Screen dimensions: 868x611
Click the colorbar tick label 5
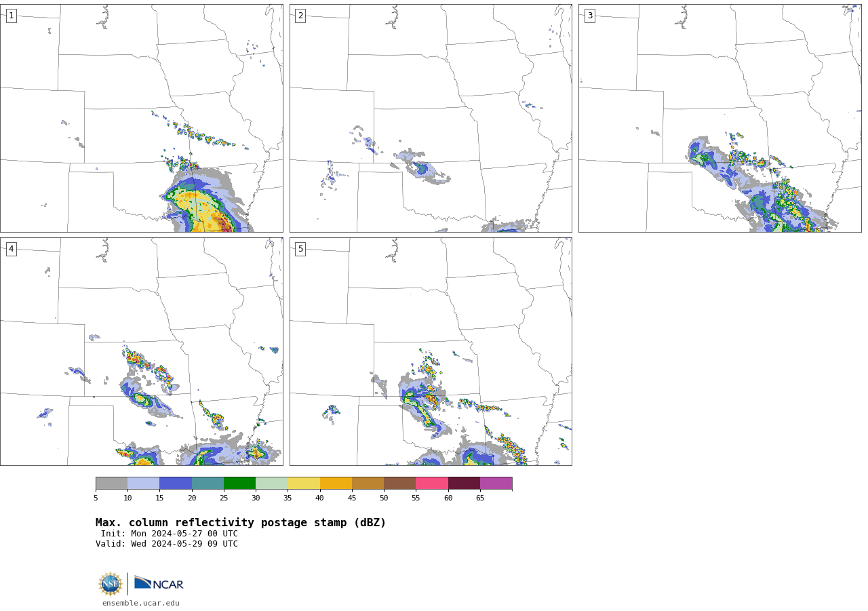coord(96,498)
